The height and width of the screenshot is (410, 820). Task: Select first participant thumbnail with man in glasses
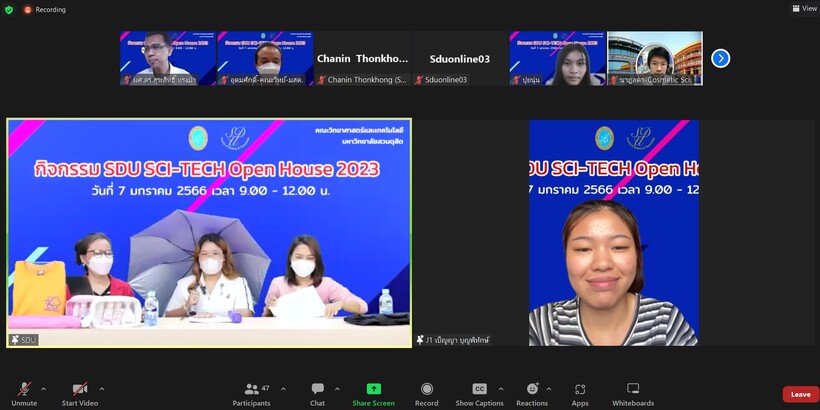168,59
